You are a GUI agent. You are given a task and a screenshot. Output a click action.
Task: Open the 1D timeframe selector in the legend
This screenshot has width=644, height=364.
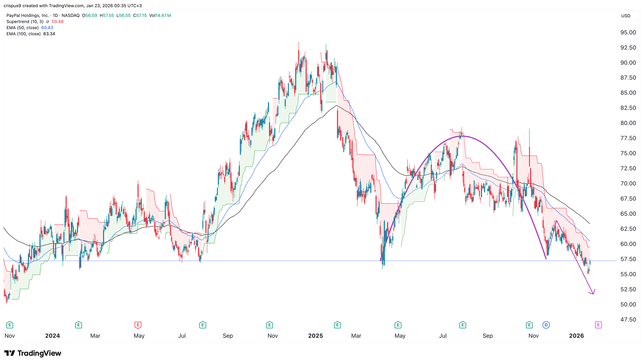click(x=55, y=15)
